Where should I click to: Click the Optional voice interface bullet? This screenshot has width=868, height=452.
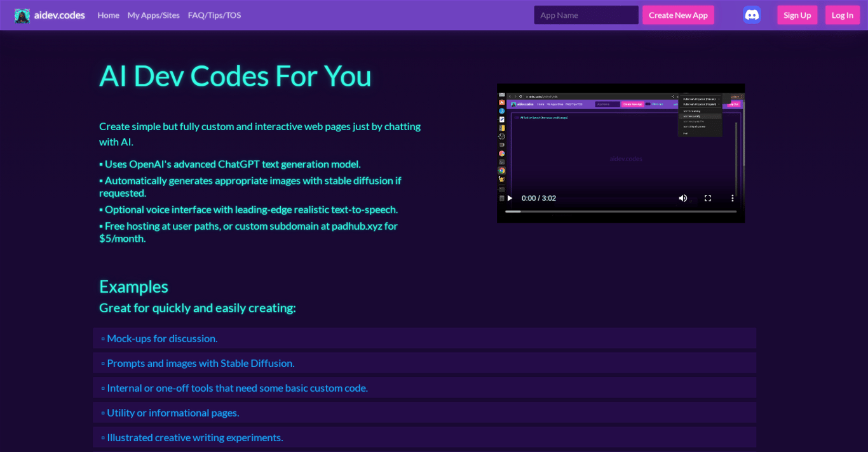(x=248, y=209)
